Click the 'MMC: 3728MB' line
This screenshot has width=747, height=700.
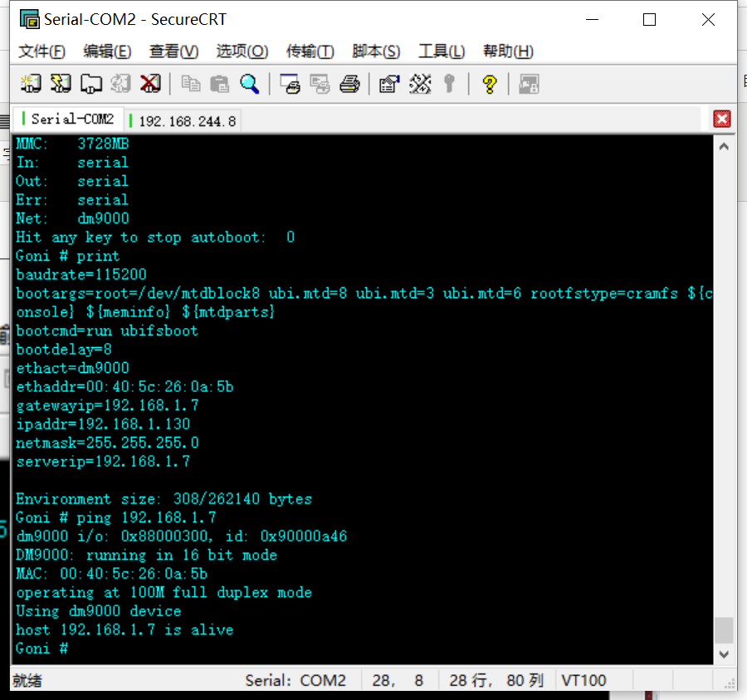[72, 144]
